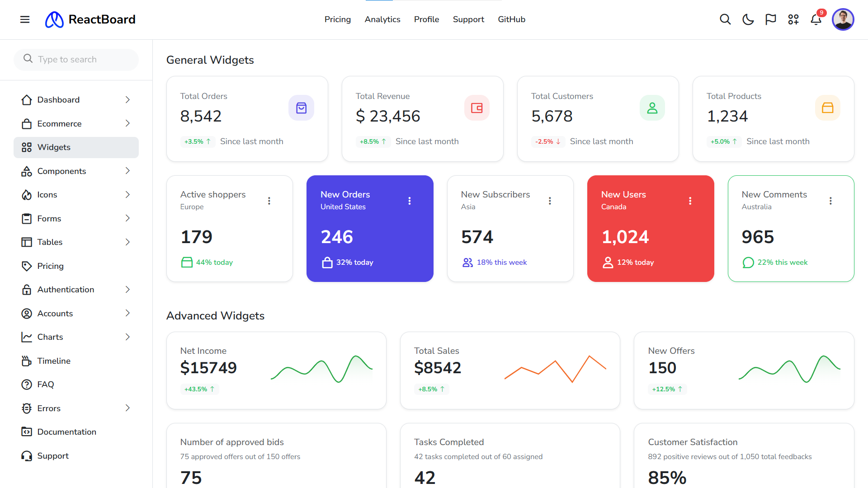Toggle dark mode with the moon icon
This screenshot has width=868, height=488.
click(748, 19)
